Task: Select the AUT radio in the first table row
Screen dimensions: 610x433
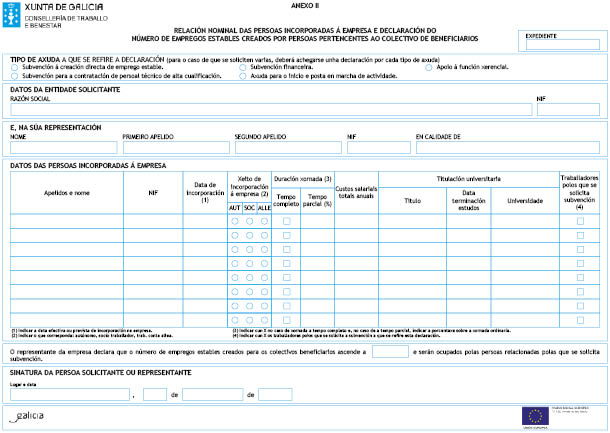Action: (235, 221)
